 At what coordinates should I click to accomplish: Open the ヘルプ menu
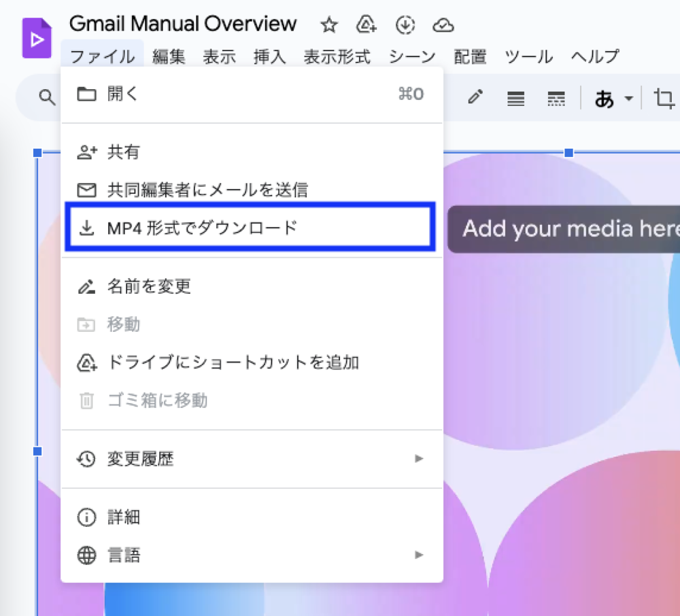click(x=595, y=56)
